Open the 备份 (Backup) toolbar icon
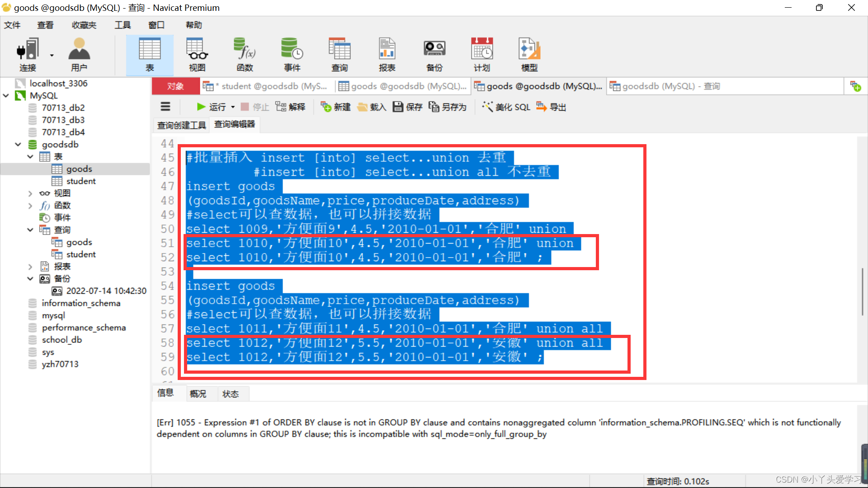Viewport: 868px width, 488px height. click(434, 55)
